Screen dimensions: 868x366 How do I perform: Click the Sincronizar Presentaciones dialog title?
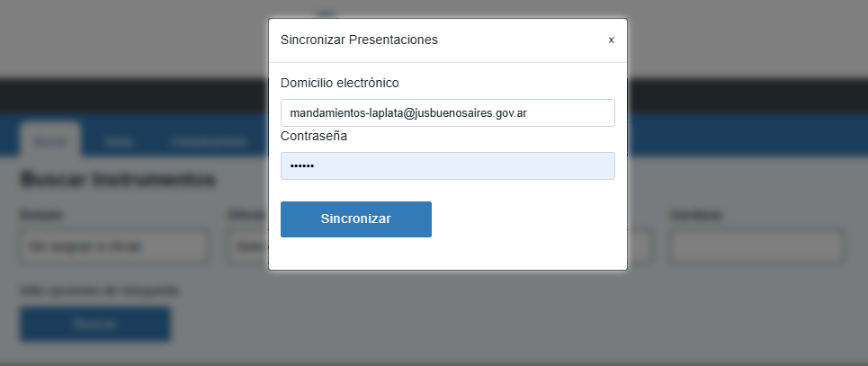click(x=359, y=40)
